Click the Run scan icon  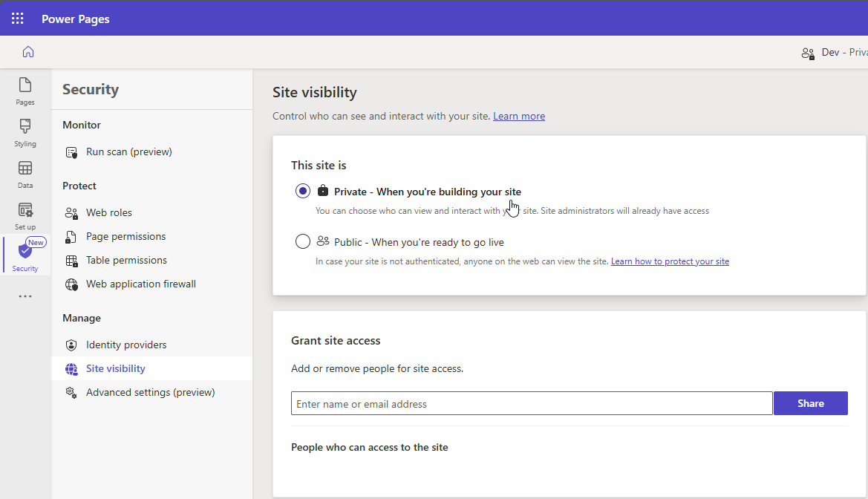pos(71,152)
